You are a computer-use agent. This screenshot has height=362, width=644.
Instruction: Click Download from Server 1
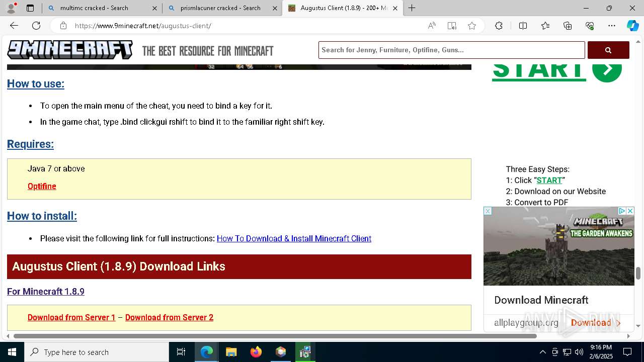71,317
